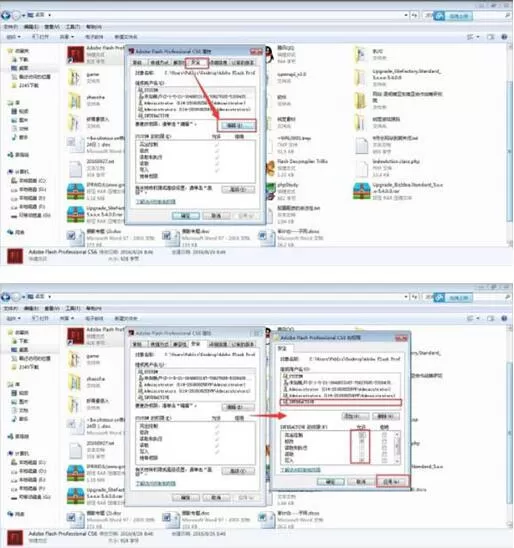The image size is (514, 548).
Task: Open Upgrade_SiteFactory.Standard folder icon in upper screenshot
Action: pos(361,77)
